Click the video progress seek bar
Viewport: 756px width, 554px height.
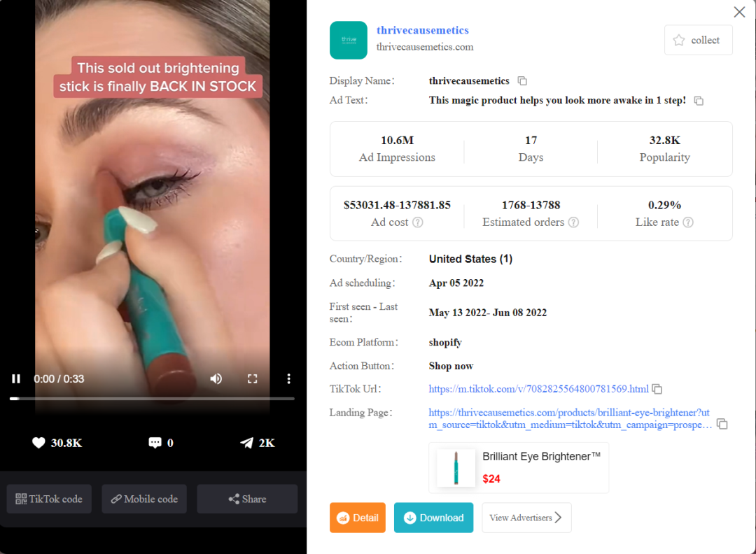tap(152, 399)
